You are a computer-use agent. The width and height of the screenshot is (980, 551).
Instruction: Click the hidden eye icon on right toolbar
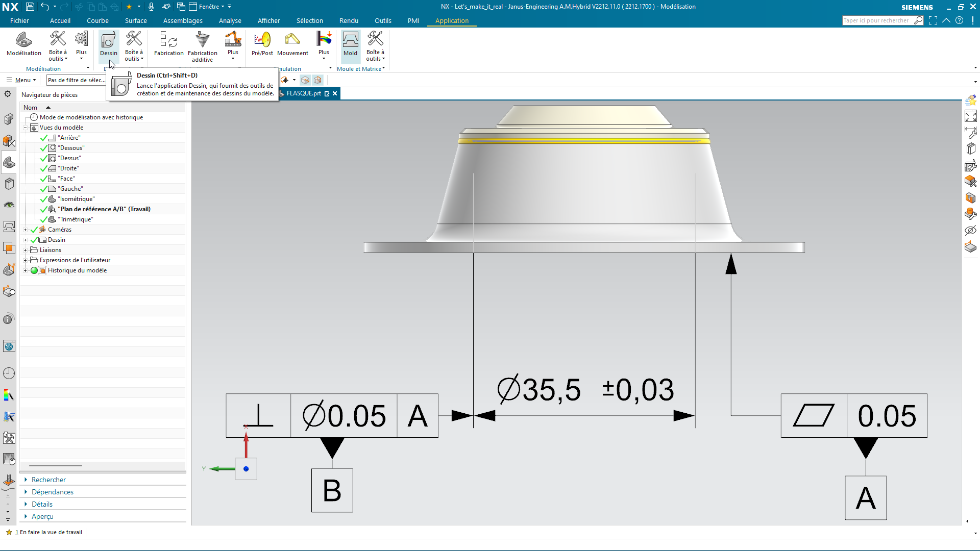(970, 231)
